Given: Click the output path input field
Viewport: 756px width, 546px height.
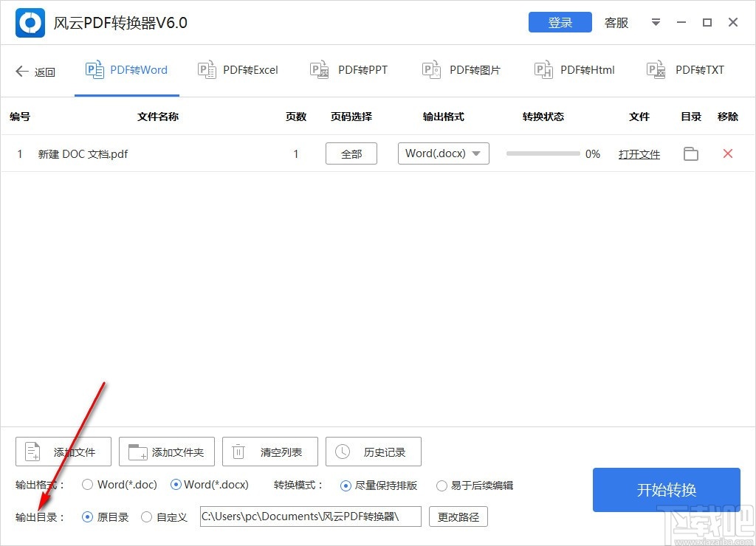Looking at the screenshot, I should (310, 516).
